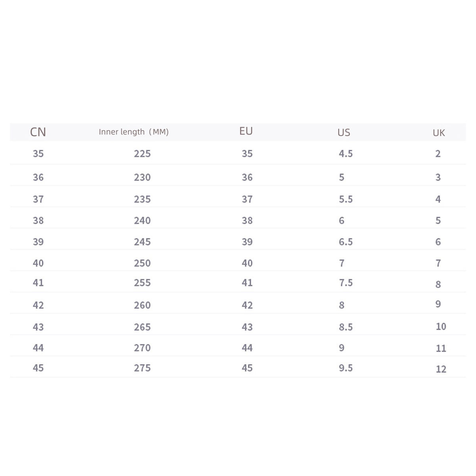Select CN size 35 in first column
This screenshot has width=476, height=476.
38,154
